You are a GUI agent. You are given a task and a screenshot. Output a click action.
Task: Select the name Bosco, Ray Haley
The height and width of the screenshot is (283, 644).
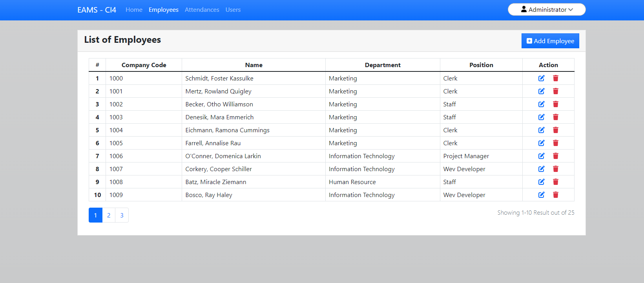[209, 195]
